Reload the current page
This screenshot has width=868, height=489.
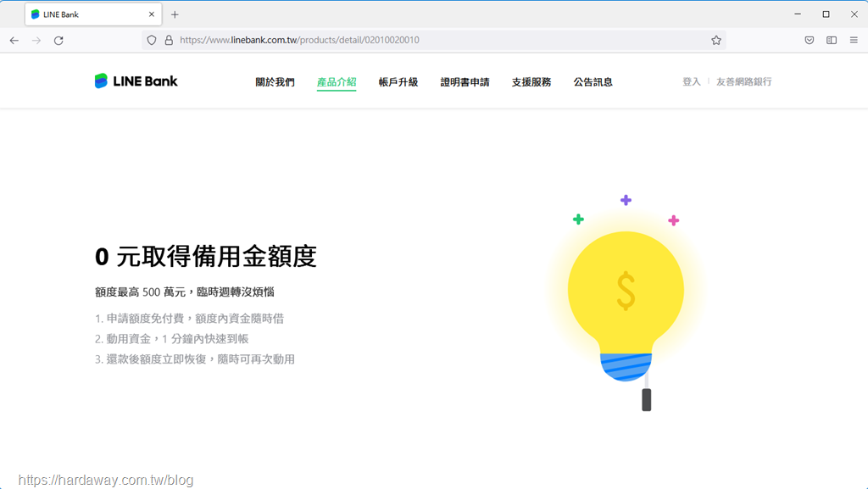[58, 41]
